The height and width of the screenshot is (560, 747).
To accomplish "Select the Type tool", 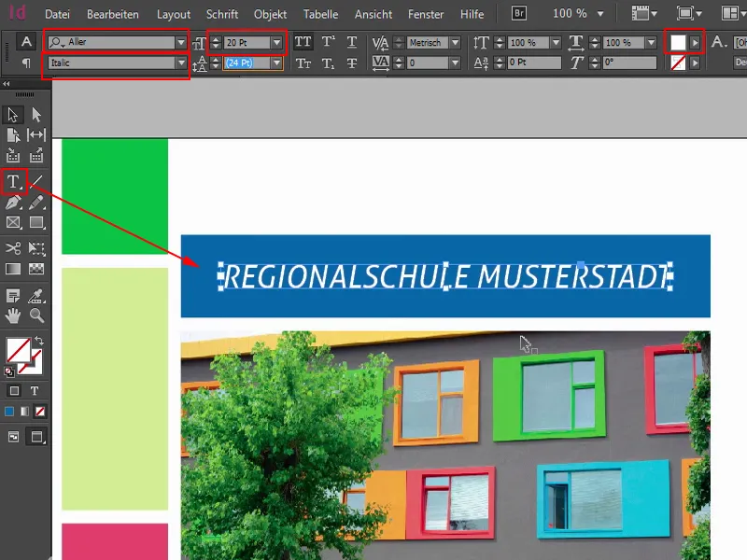I will [x=13, y=181].
